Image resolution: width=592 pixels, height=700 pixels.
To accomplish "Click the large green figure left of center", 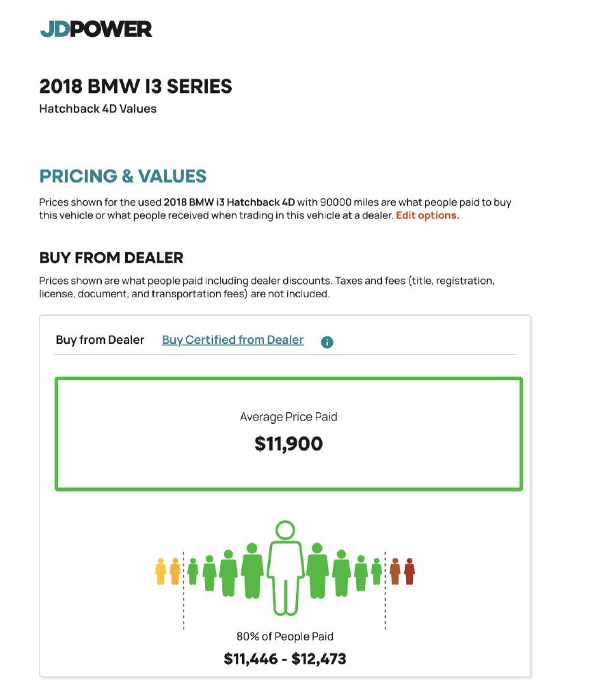I will [x=252, y=571].
